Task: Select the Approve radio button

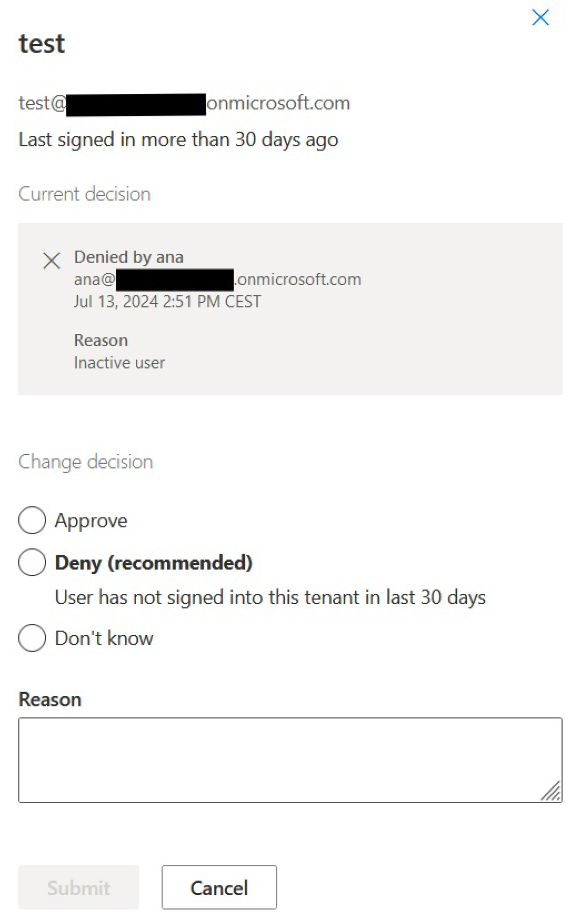Action: [32, 520]
